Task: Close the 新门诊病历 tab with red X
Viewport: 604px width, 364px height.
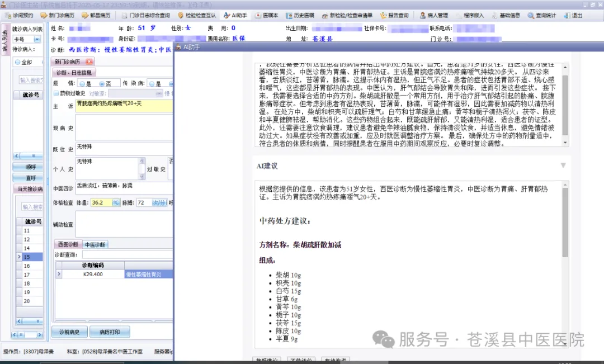Action: pos(89,62)
